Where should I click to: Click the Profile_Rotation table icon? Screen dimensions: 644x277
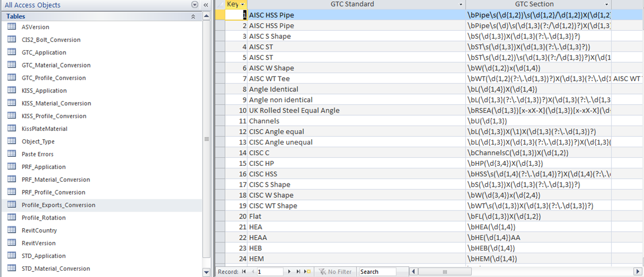point(12,217)
